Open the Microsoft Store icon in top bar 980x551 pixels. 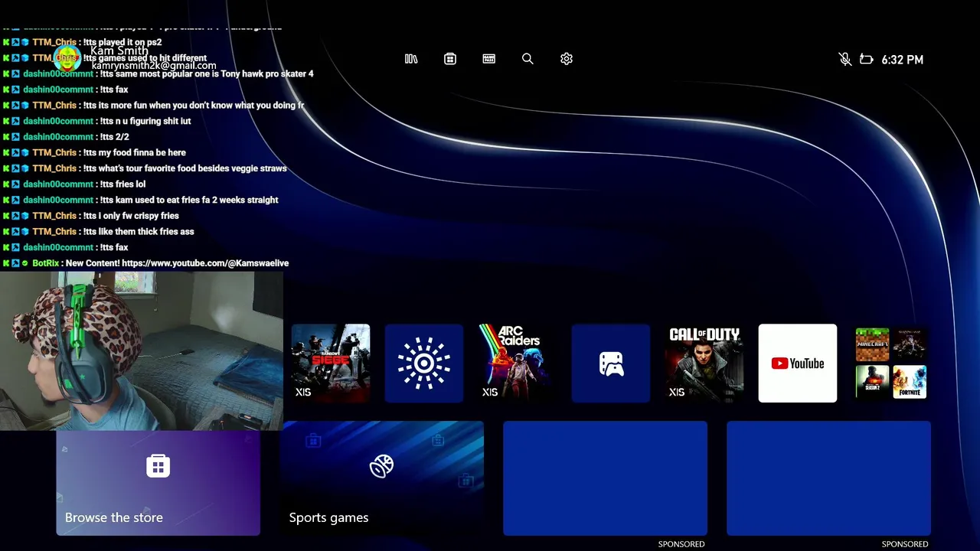click(x=450, y=59)
